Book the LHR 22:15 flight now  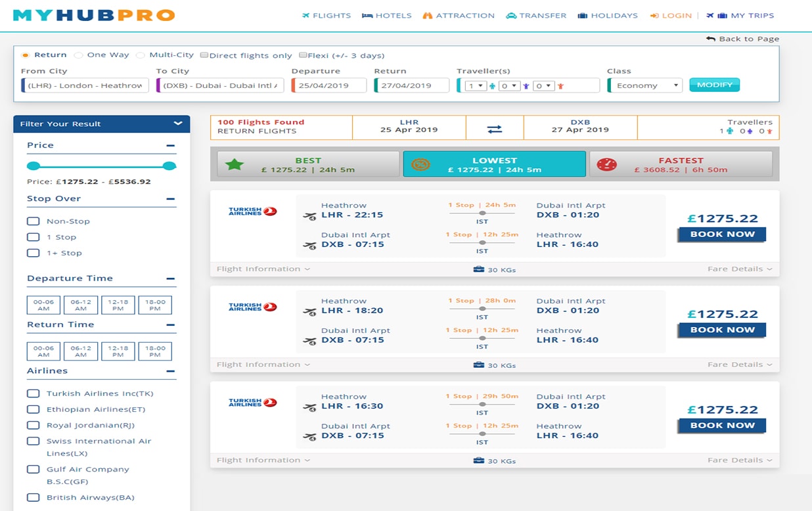click(722, 234)
